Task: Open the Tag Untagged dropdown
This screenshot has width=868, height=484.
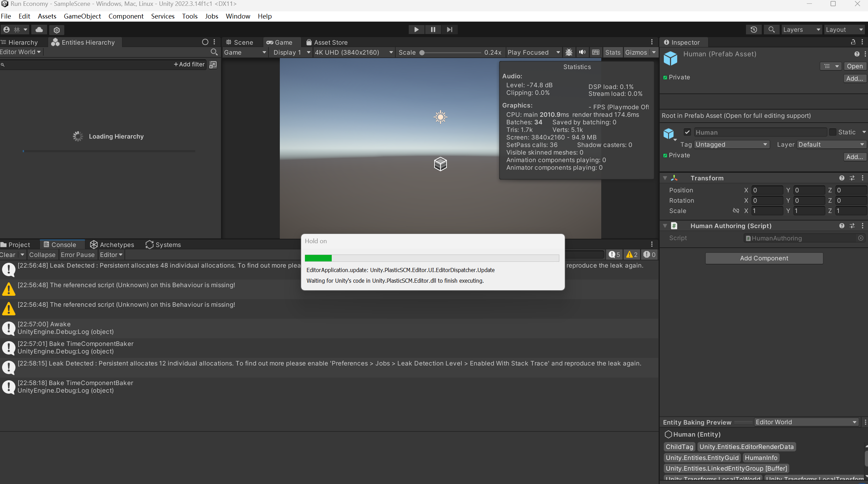Action: click(x=731, y=145)
